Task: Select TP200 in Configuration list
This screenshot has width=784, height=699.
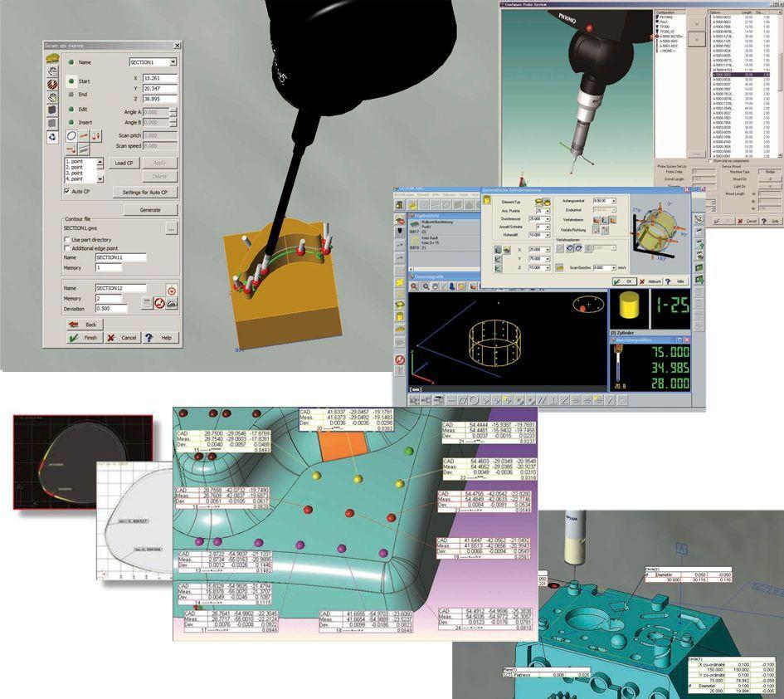Action: [666, 26]
